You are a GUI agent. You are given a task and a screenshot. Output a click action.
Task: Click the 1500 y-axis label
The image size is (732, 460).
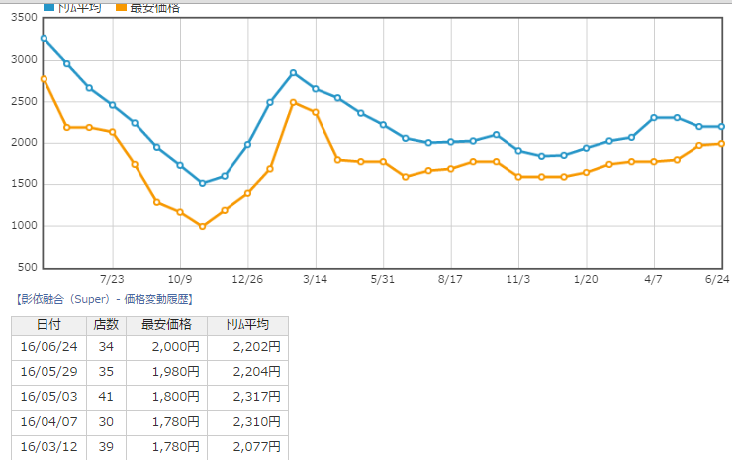coord(24,184)
